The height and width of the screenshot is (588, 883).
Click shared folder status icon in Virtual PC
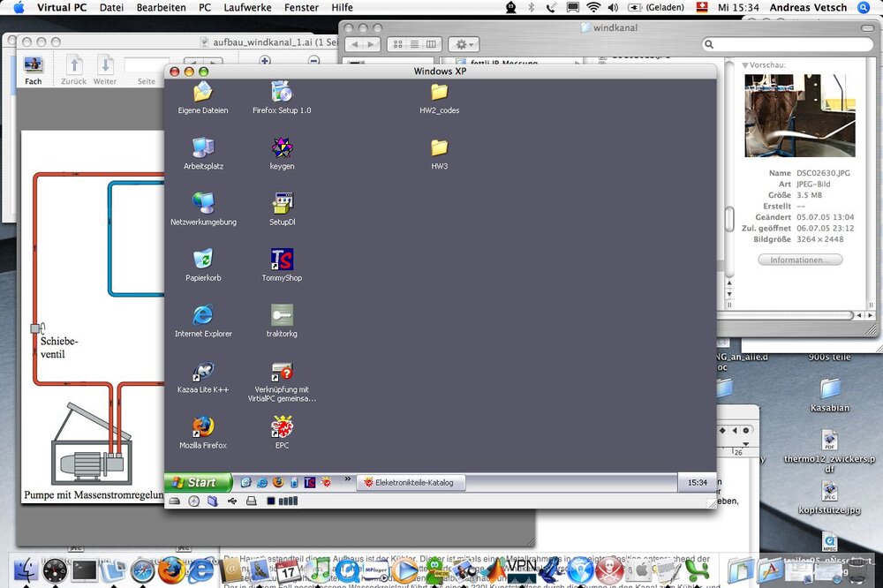click(212, 501)
